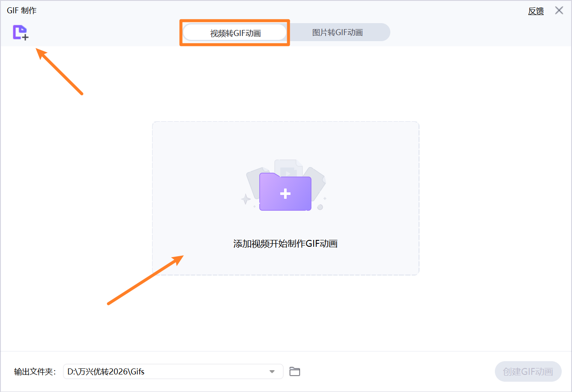Open the folder browser for output location
The image size is (572, 392).
294,371
